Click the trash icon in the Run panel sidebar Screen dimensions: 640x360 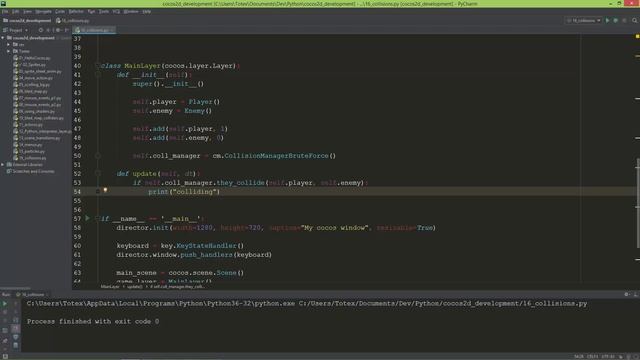click(16, 345)
